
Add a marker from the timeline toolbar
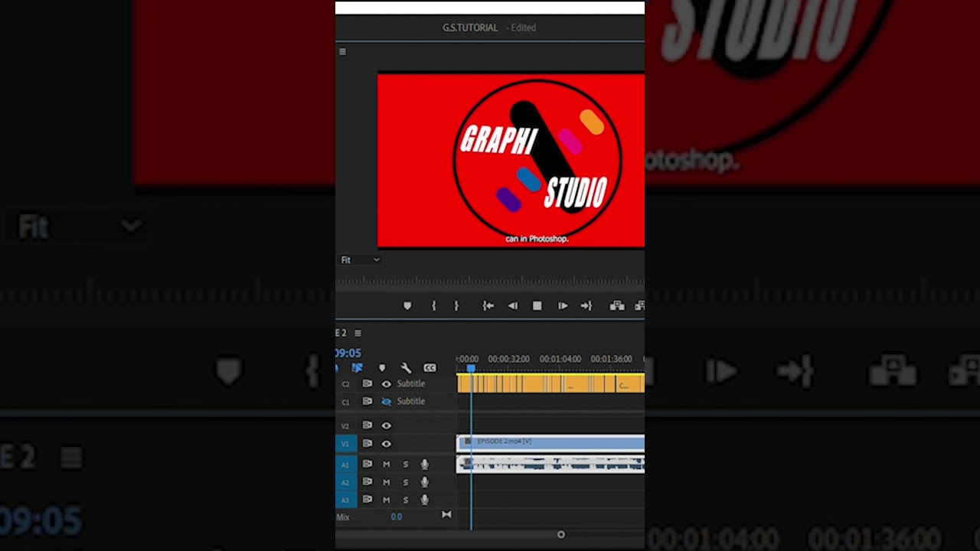click(382, 368)
